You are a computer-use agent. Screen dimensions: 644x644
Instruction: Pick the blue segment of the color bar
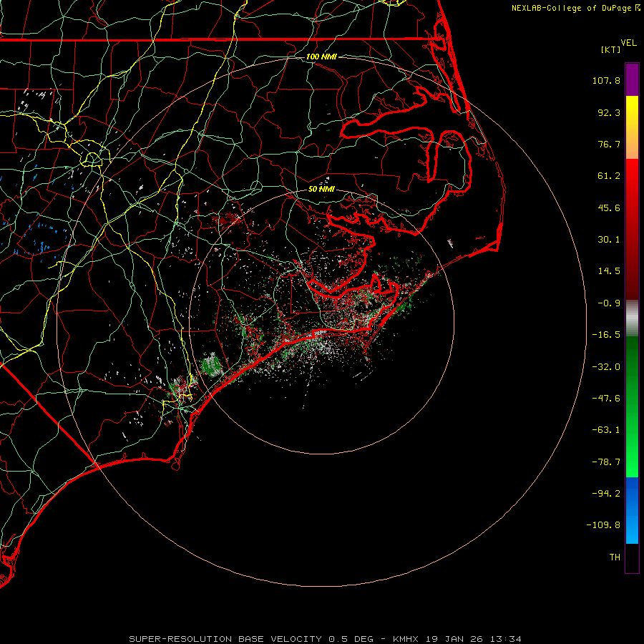632,510
